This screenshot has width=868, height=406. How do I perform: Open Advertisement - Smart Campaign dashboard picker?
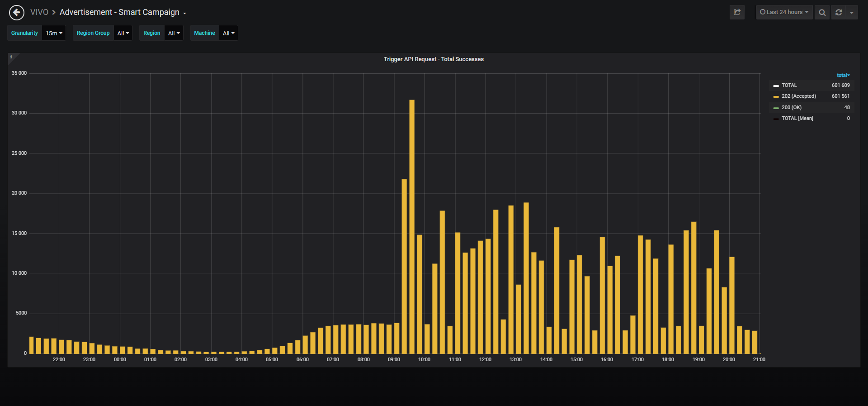click(123, 12)
